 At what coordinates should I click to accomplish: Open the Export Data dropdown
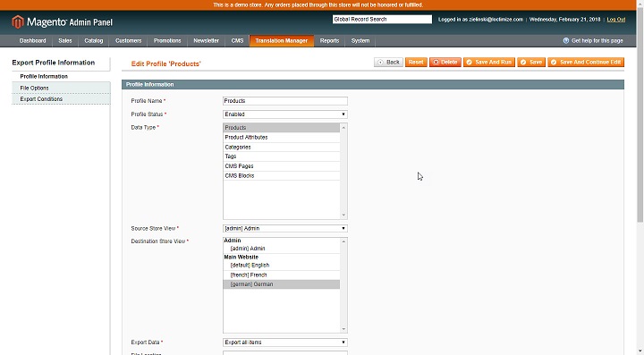(285, 342)
